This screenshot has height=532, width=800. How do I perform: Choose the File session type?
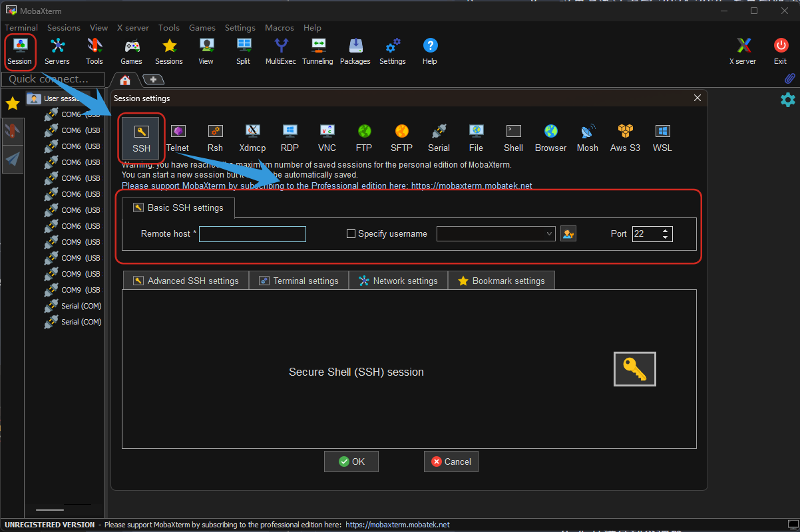tap(476, 138)
